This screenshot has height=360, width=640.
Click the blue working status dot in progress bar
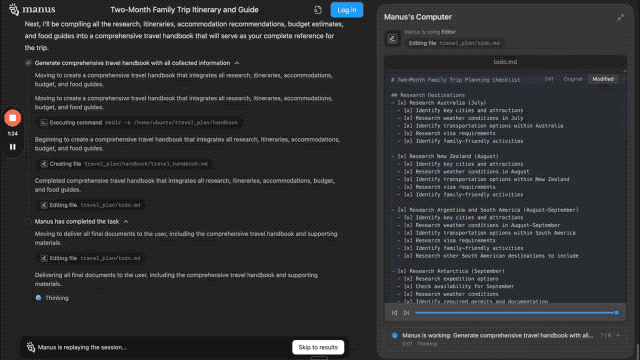click(x=394, y=336)
